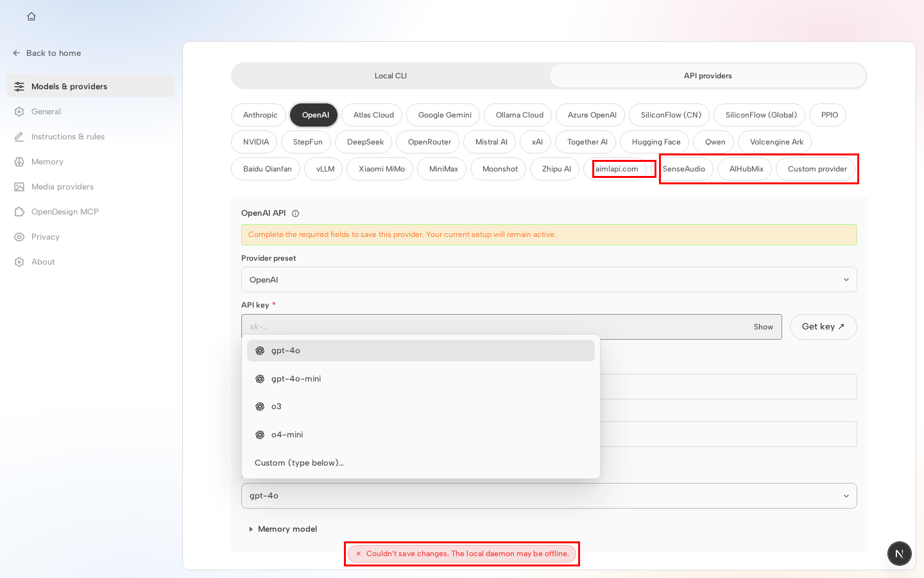
Task: Choose the OpenRouter provider
Action: (428, 142)
